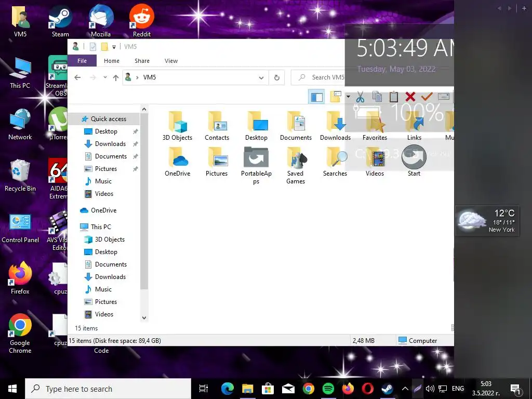Click the Paste clipboard toolbar icon

[394, 97]
